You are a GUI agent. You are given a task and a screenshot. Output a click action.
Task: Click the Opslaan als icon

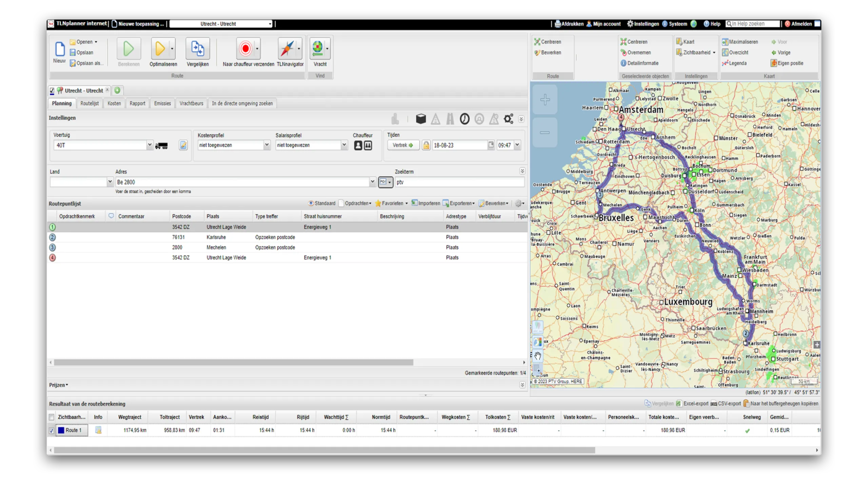point(73,63)
